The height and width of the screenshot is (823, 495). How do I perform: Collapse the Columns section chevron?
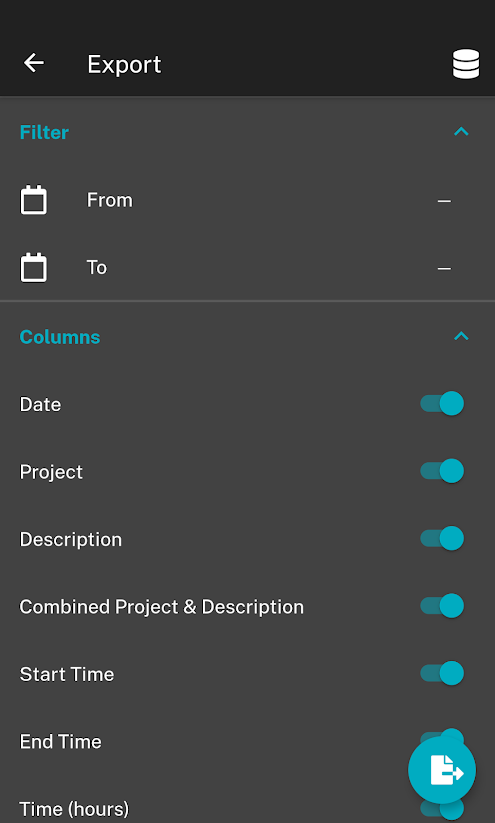point(461,336)
